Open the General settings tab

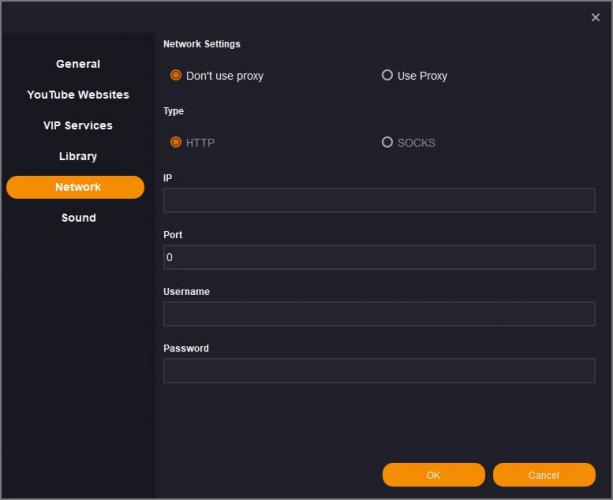78,64
